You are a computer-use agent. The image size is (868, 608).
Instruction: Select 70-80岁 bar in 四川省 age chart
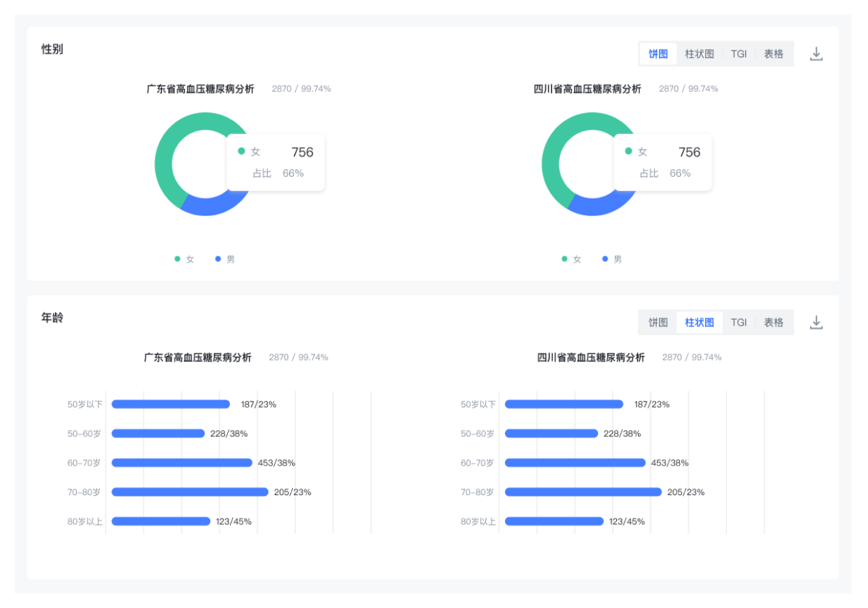pos(583,492)
